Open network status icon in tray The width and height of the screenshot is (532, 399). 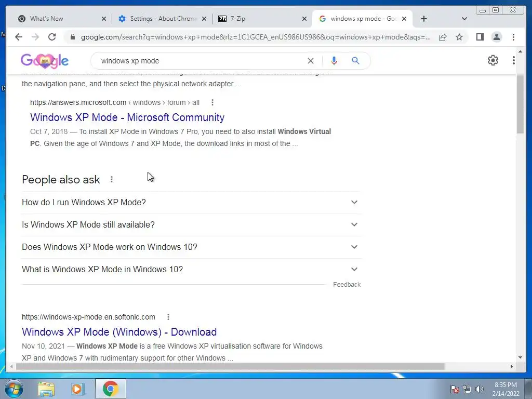[x=467, y=389]
